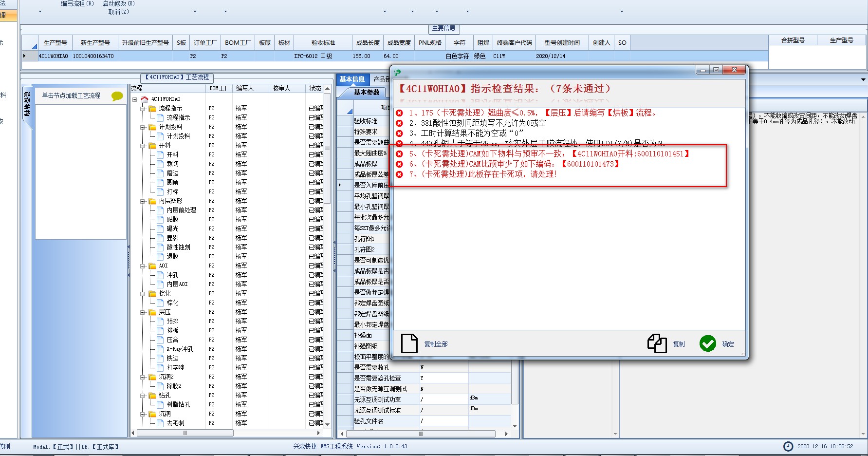Collapse the 内层图形 folder node

tap(143, 201)
